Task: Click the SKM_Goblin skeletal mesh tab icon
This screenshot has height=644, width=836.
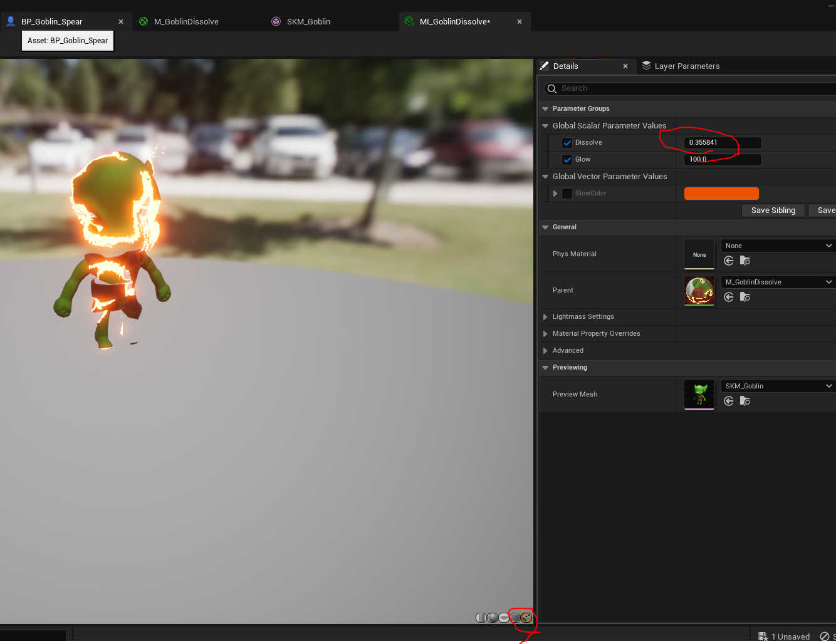Action: click(x=276, y=21)
